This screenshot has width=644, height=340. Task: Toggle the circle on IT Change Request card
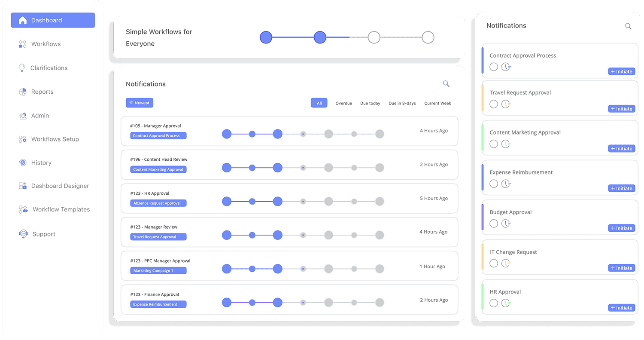[494, 263]
